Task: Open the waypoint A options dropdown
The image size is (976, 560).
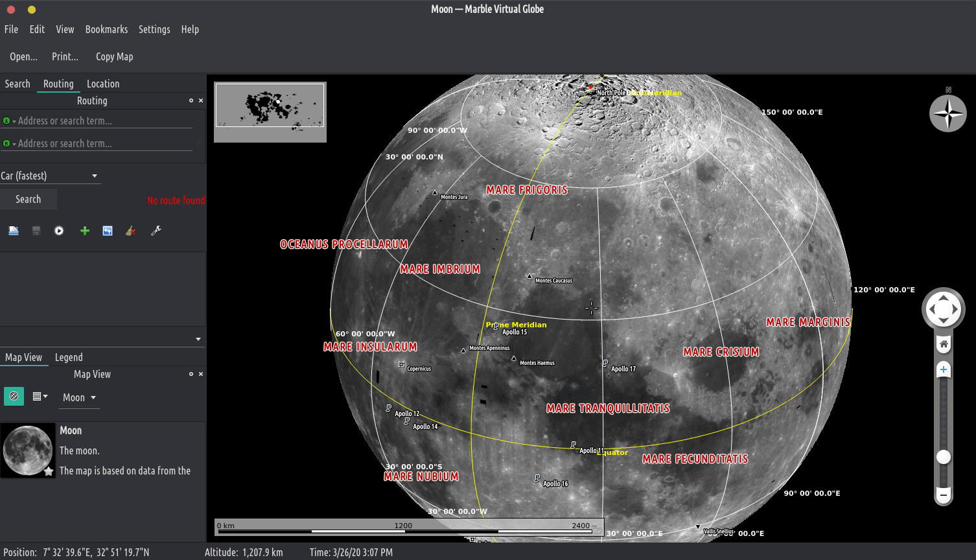Action: click(x=9, y=121)
